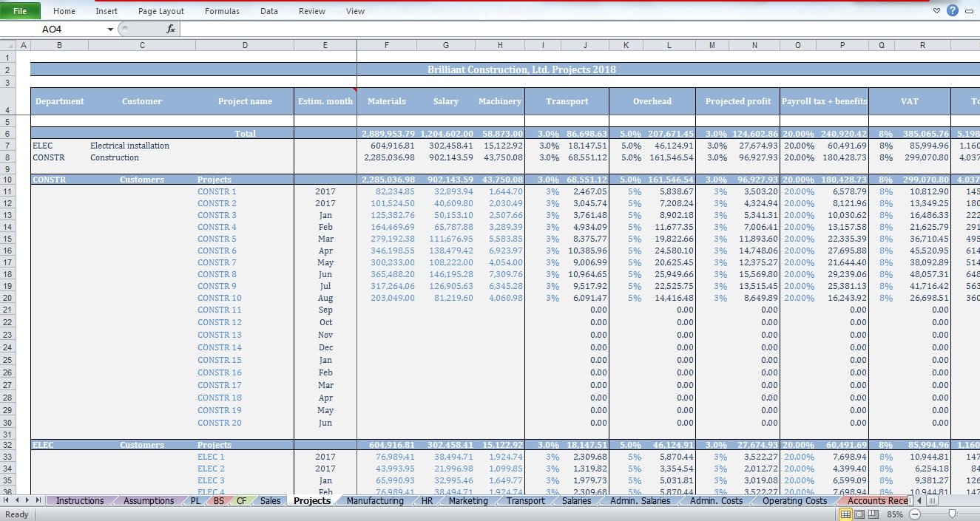Minimize the ribbon with caret arrow
The height and width of the screenshot is (521, 980).
pos(936,10)
